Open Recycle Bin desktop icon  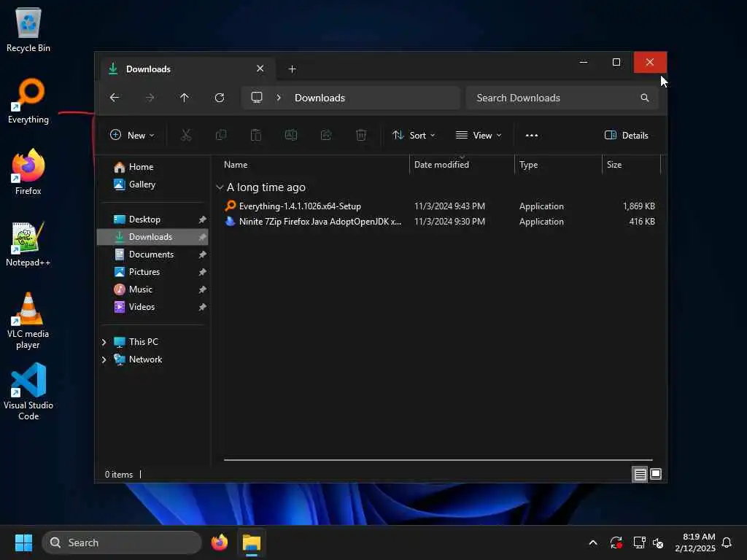28,29
